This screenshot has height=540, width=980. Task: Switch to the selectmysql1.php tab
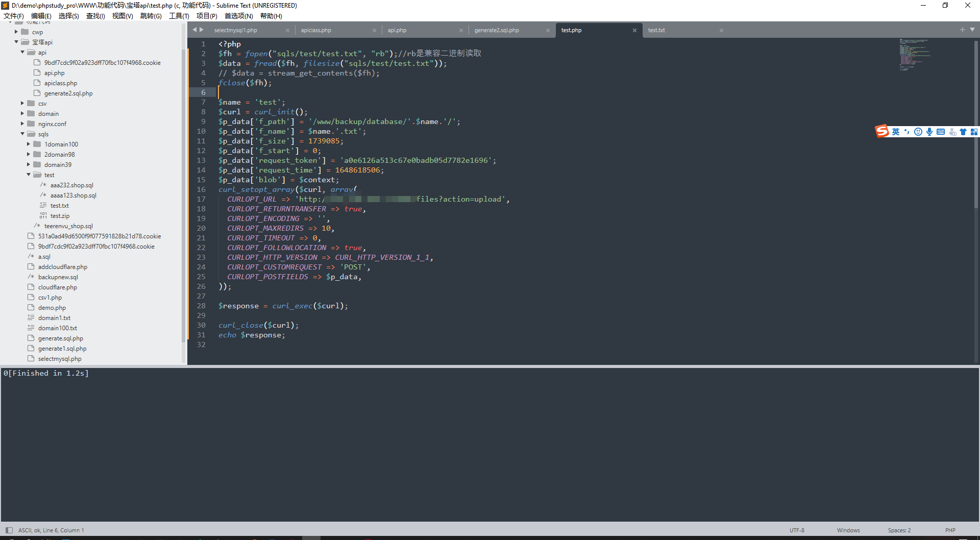pos(236,30)
